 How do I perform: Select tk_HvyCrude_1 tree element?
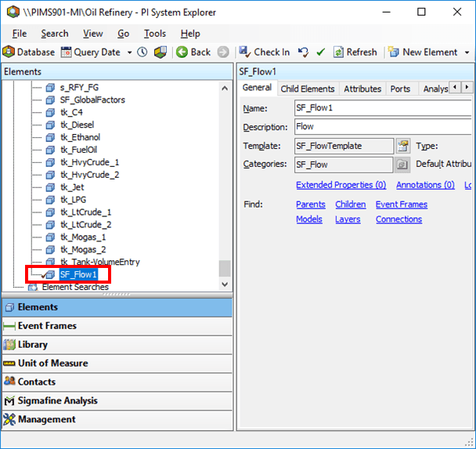pos(89,162)
